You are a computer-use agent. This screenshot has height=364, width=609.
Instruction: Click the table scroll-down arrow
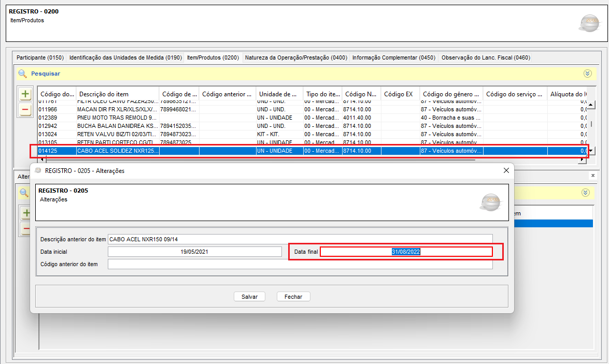(591, 151)
